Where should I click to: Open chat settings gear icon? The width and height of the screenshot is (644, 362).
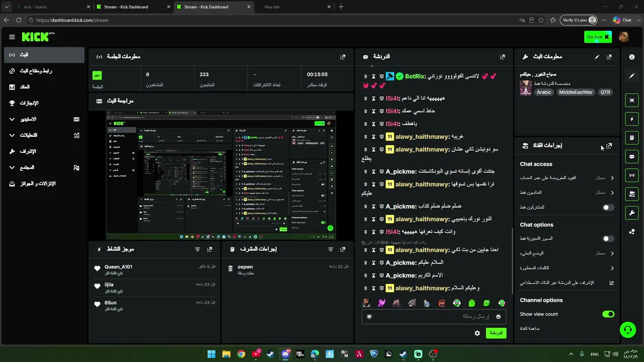click(x=477, y=333)
